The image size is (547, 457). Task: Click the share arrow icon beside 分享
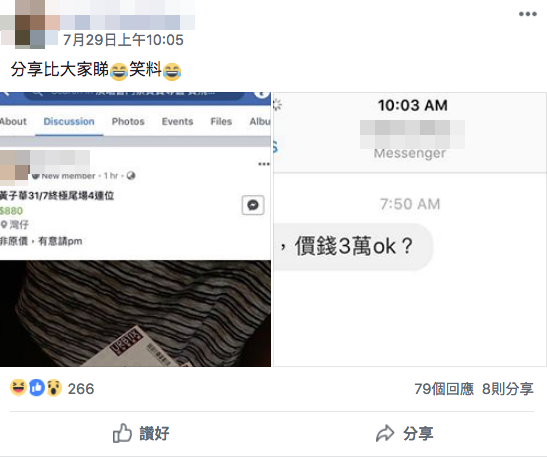click(x=385, y=433)
